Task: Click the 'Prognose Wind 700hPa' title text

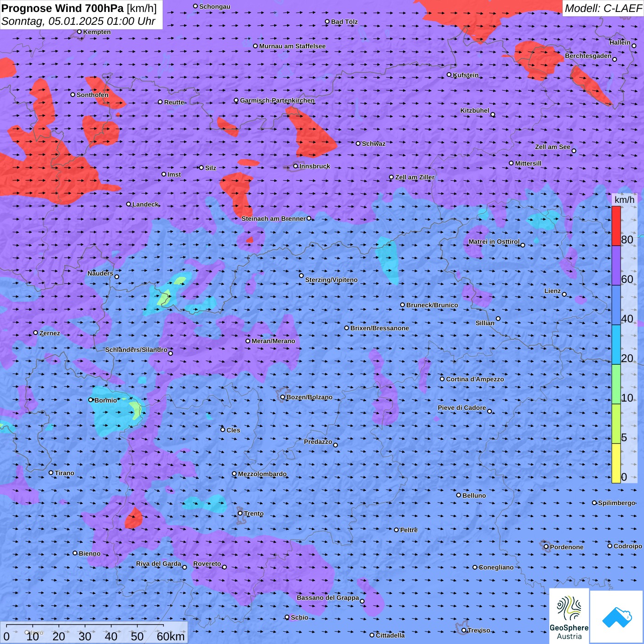Action: 63,8
